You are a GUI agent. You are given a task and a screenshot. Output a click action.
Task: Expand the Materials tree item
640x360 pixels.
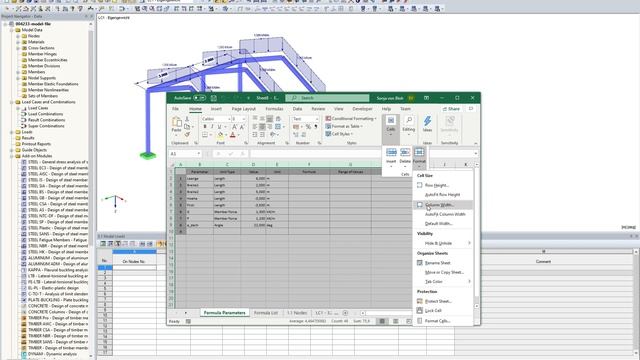pyautogui.click(x=18, y=42)
